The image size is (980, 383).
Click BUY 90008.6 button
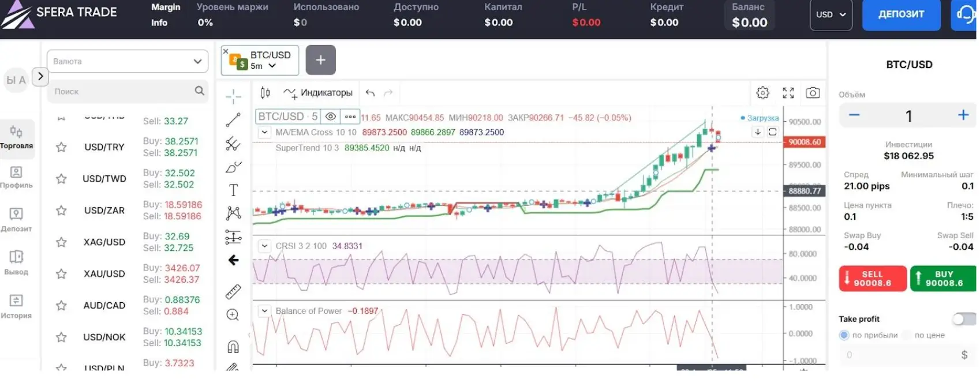pyautogui.click(x=943, y=279)
